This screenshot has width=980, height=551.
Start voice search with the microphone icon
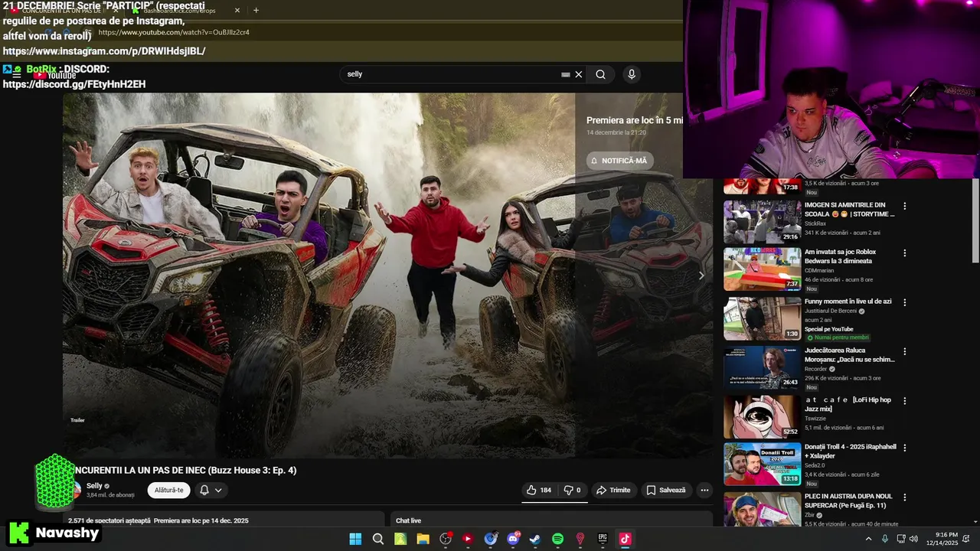[632, 74]
